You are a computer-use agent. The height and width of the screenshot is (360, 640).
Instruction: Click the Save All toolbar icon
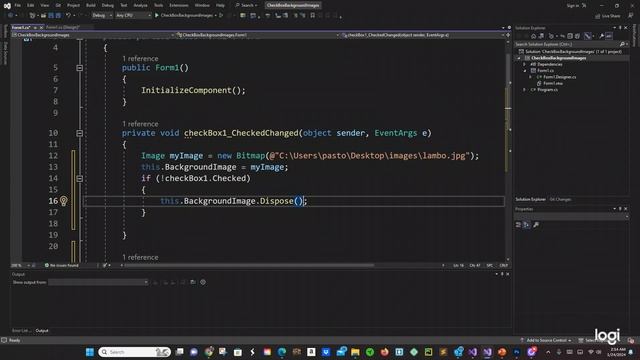coord(58,16)
